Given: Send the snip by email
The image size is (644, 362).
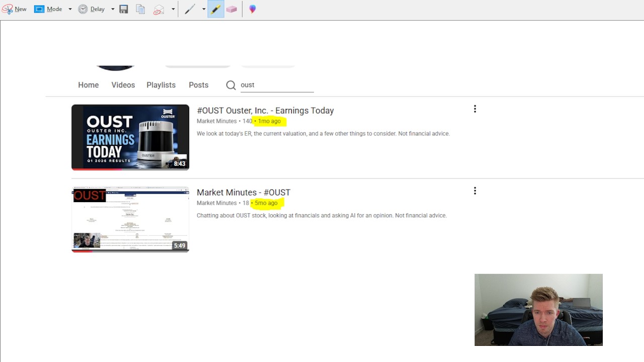Looking at the screenshot, I should pyautogui.click(x=159, y=9).
